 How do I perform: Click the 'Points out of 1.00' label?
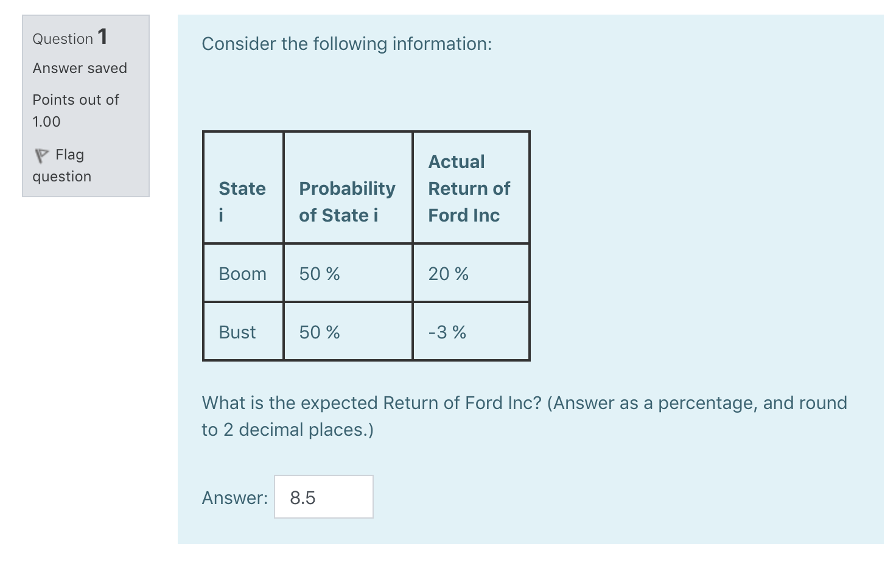pyautogui.click(x=75, y=110)
